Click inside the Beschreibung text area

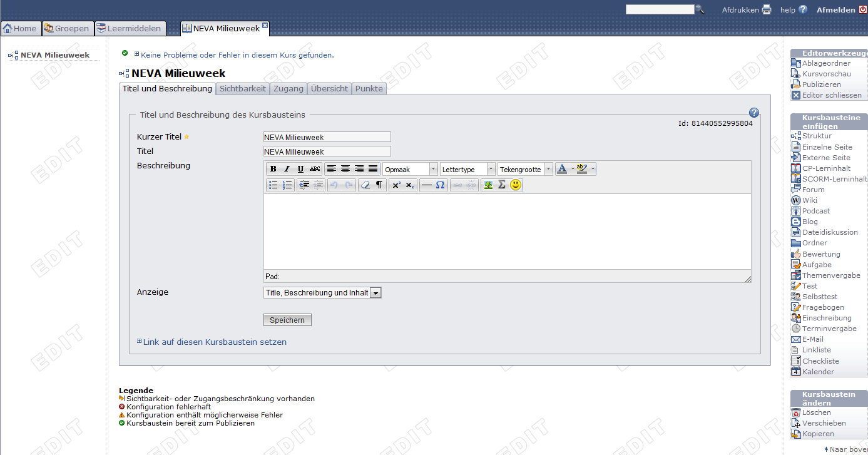pyautogui.click(x=508, y=232)
